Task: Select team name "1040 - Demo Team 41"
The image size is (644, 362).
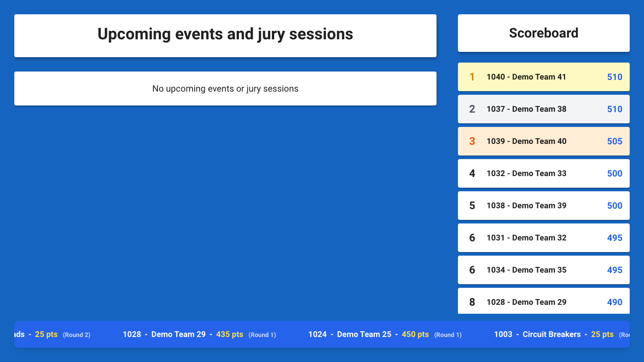Action: click(x=526, y=77)
